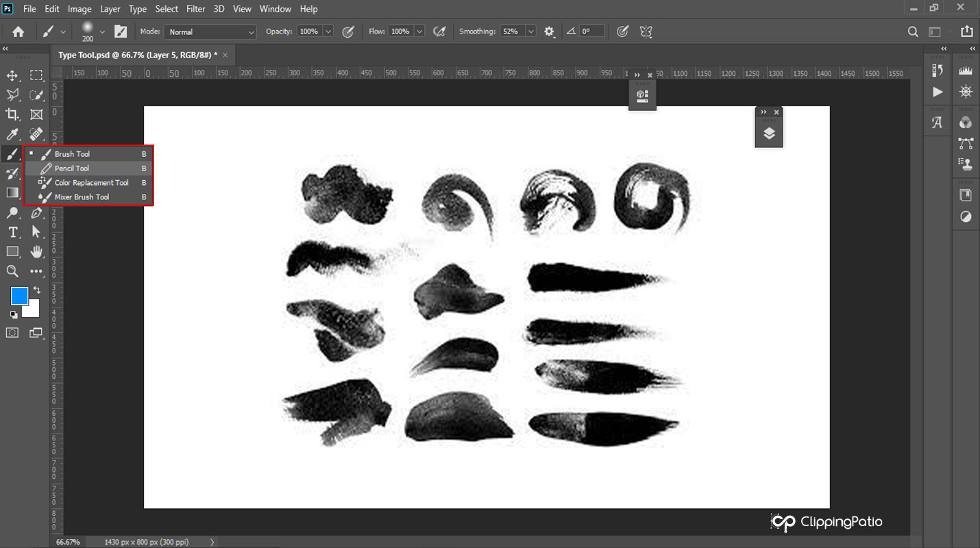Viewport: 980px width, 548px height.
Task: Activate the Zoom tool magnifier
Action: pos(12,271)
